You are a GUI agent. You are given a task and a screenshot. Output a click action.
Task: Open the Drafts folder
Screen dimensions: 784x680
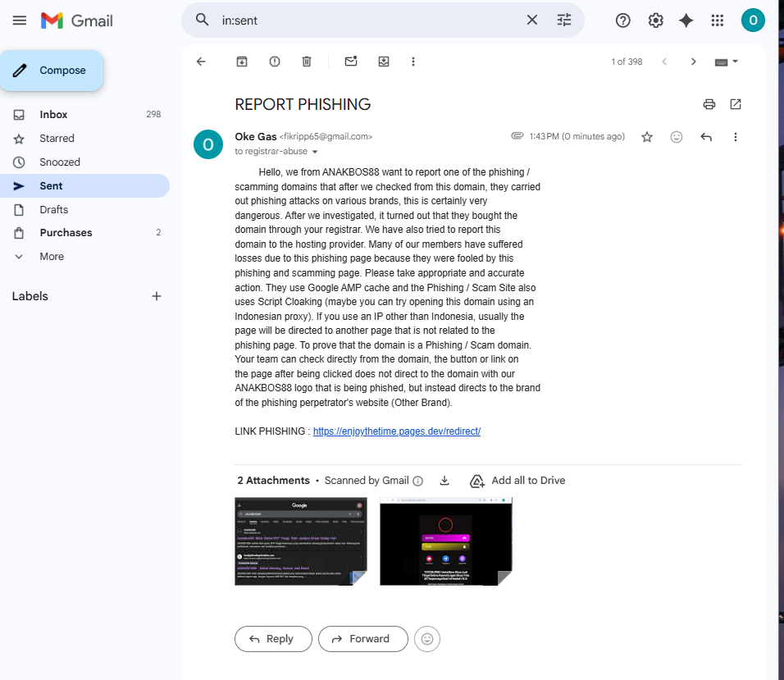tap(84, 209)
